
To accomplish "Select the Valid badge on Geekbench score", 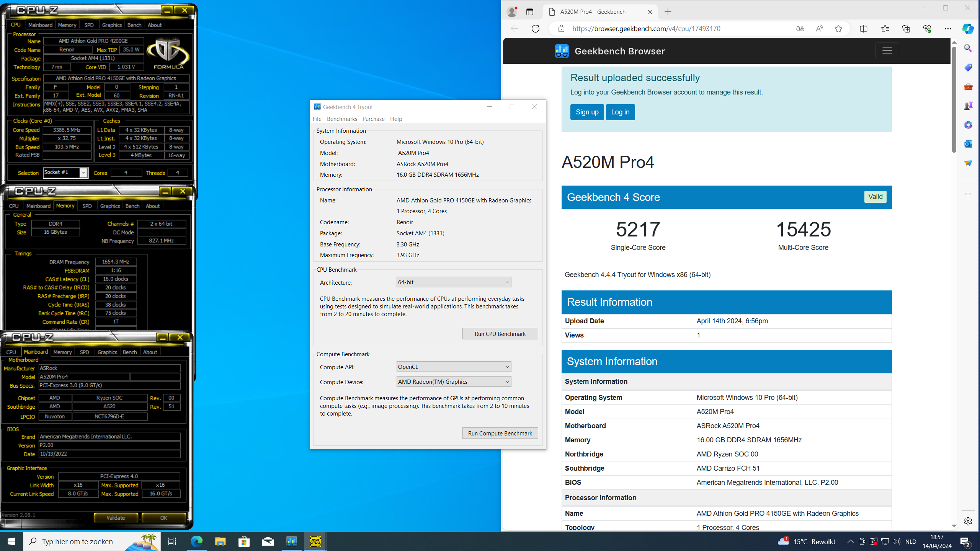I will 875,197.
